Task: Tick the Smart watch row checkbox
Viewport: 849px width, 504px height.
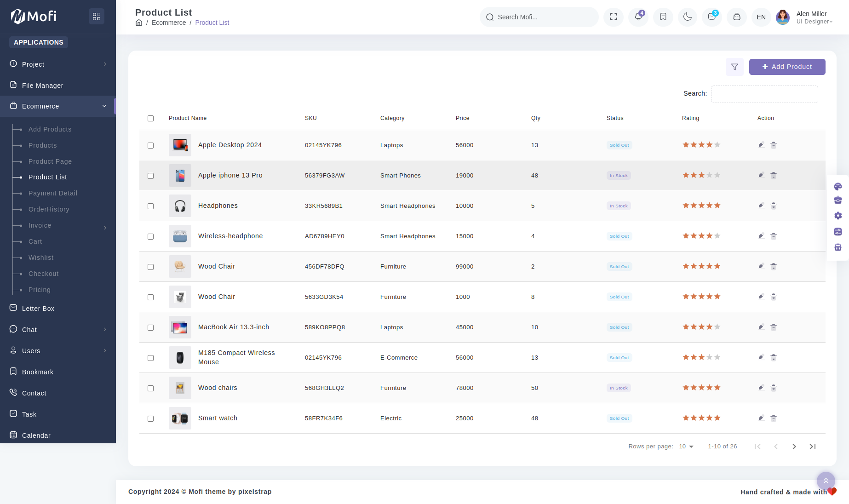Action: pos(150,418)
